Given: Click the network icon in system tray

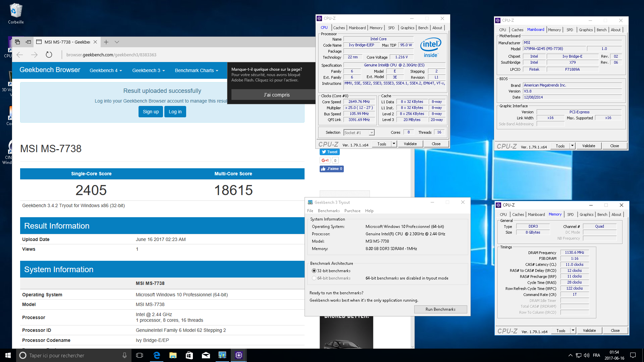Looking at the screenshot, I should [x=579, y=355].
